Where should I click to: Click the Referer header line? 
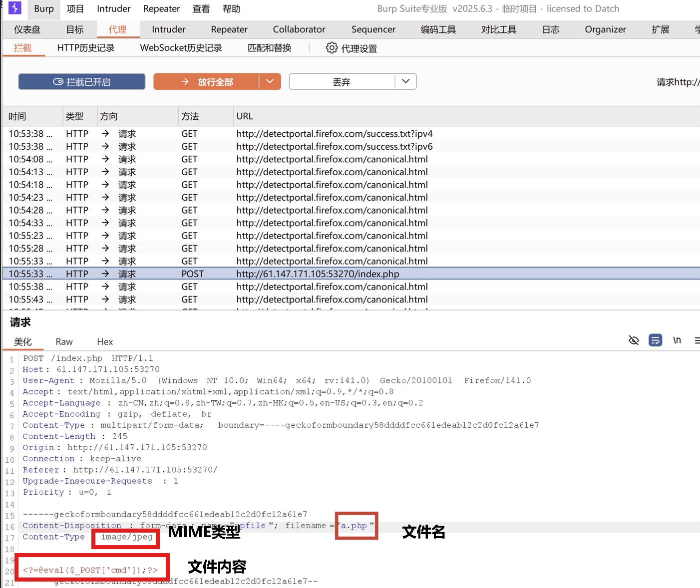point(120,470)
